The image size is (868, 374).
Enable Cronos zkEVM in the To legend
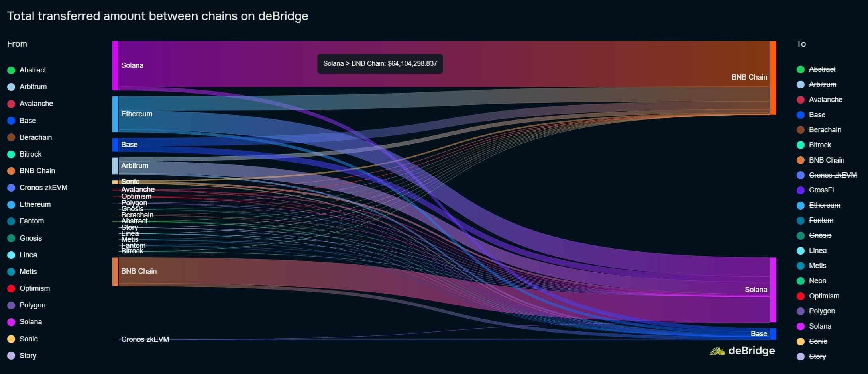tap(827, 175)
